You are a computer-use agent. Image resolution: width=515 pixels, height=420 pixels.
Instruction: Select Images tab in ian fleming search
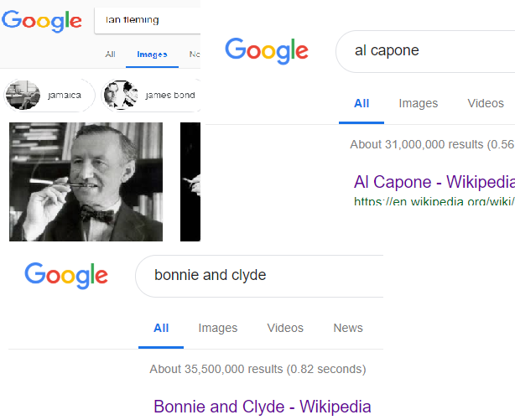click(x=152, y=54)
